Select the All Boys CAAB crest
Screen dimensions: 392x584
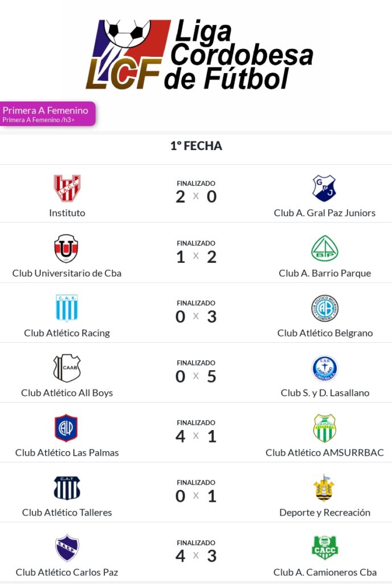pos(67,368)
